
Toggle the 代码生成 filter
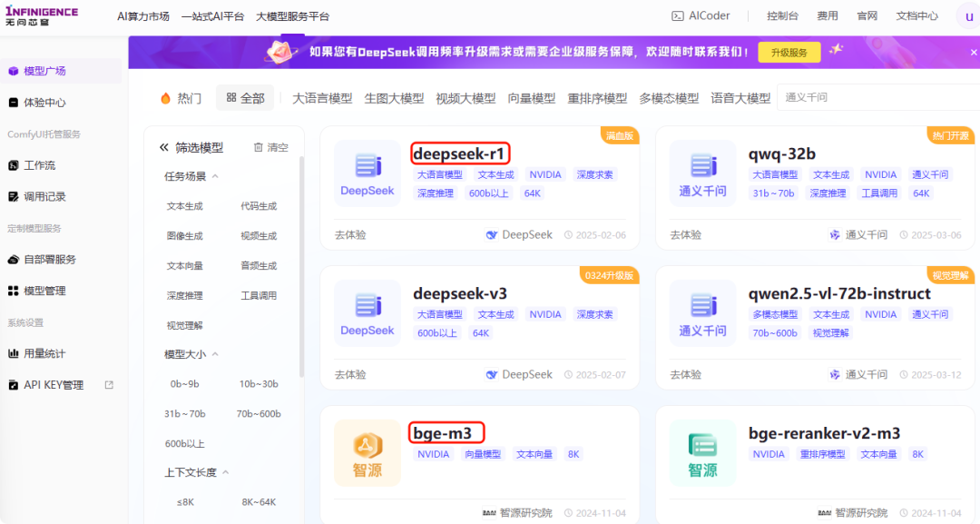[259, 206]
